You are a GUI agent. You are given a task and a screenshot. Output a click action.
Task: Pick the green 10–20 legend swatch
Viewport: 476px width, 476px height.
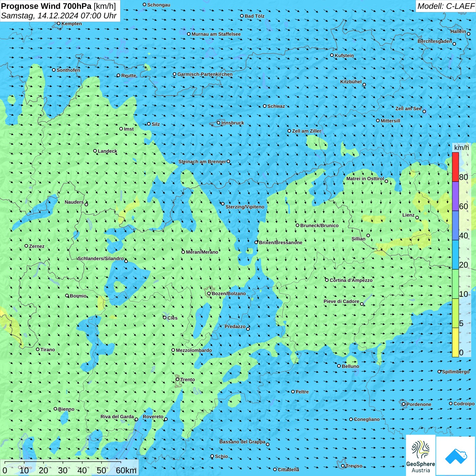pos(455,284)
